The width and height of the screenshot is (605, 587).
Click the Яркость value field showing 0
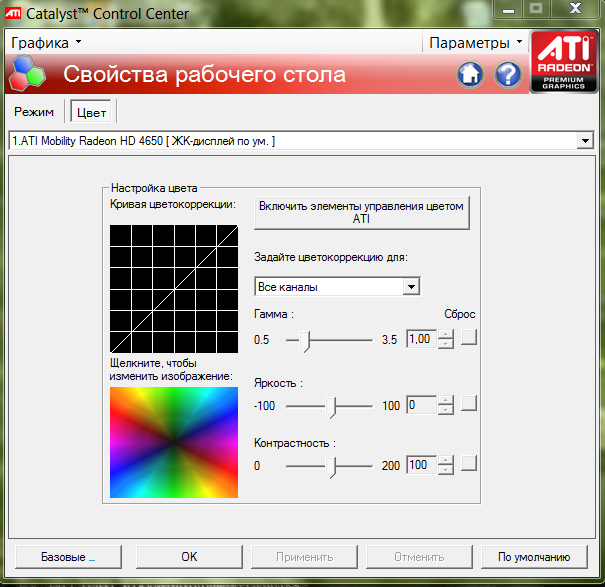pyautogui.click(x=421, y=405)
